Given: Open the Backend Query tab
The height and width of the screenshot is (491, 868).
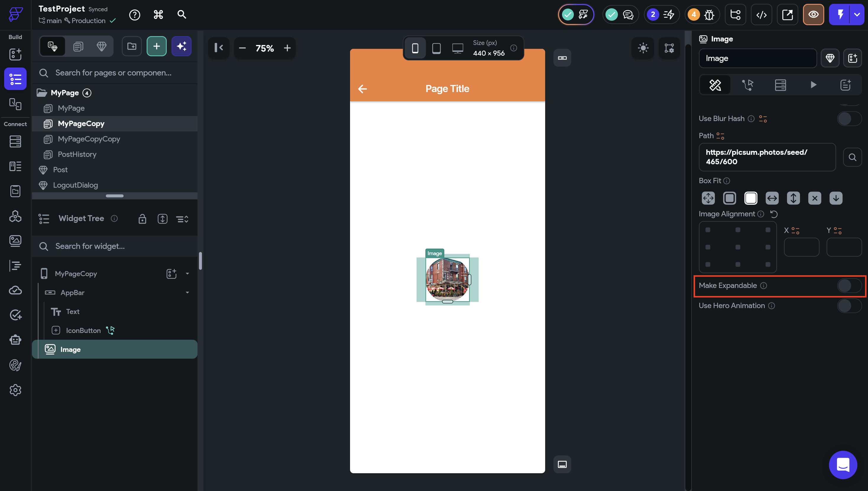Looking at the screenshot, I should 780,85.
